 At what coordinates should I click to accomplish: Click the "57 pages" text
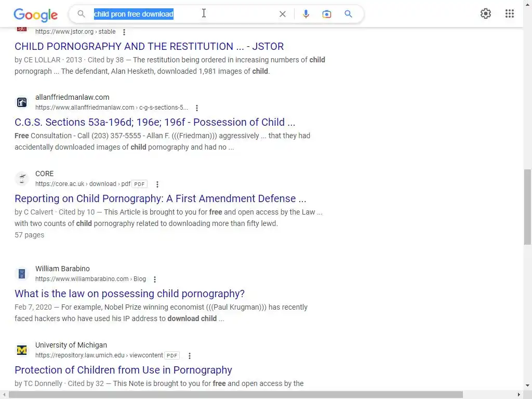coord(29,235)
